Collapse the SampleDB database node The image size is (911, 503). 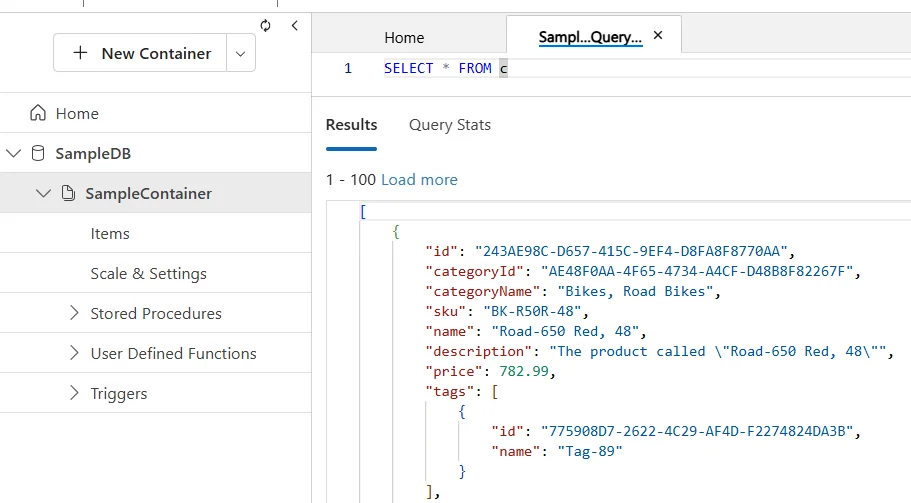click(13, 153)
